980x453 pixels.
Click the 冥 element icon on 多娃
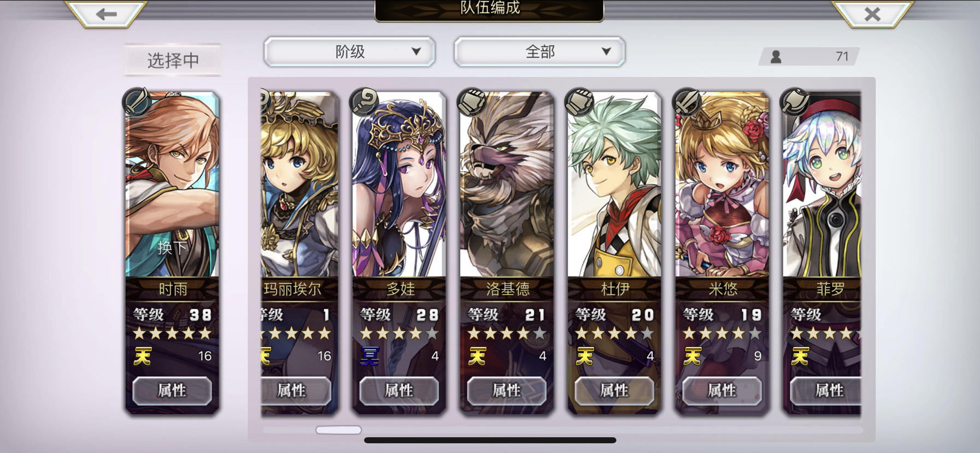tap(370, 356)
